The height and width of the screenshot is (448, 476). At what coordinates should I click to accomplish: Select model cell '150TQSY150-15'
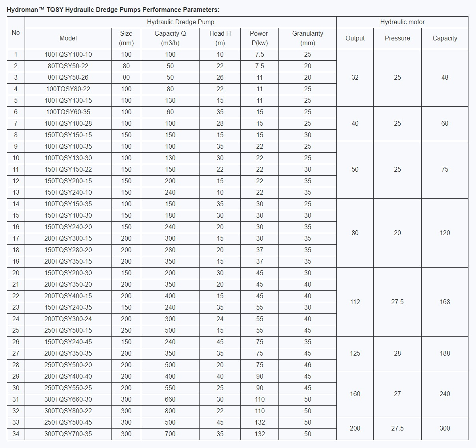tap(68, 135)
